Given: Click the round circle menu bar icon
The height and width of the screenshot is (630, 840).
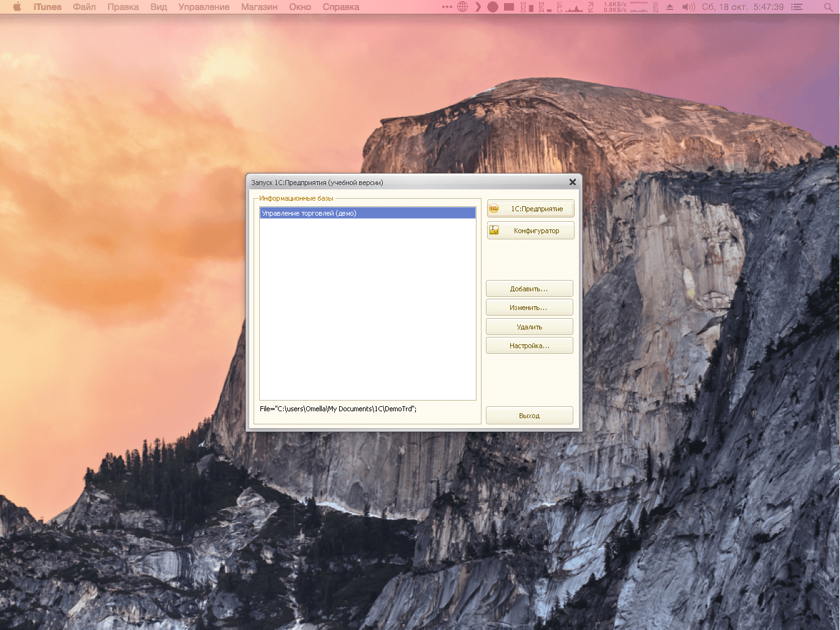Looking at the screenshot, I should click(493, 7).
